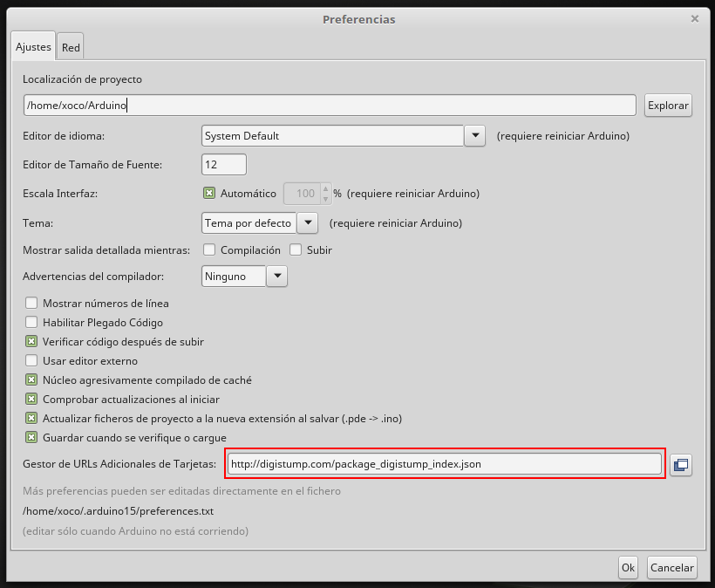Viewport: 715px width, 588px height.
Task: Click the compiler warnings dropdown arrow icon
Action: (x=277, y=276)
